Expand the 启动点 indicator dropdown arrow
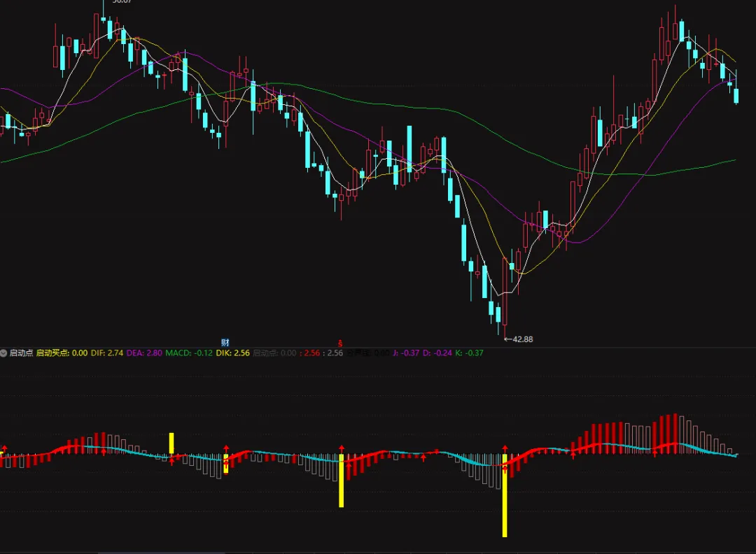 click(x=3, y=353)
